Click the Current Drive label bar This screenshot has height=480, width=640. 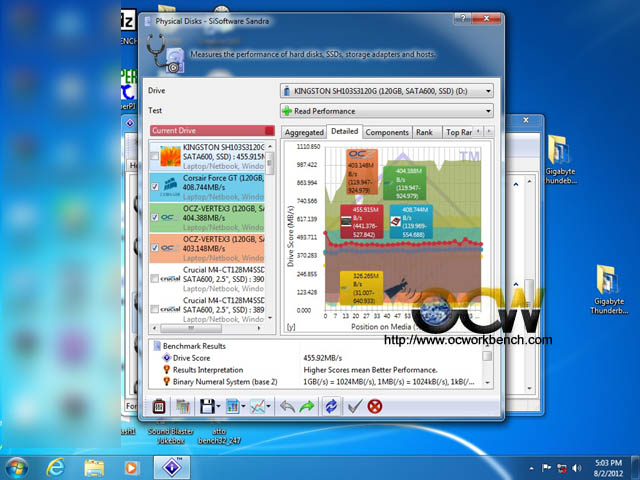(x=212, y=130)
